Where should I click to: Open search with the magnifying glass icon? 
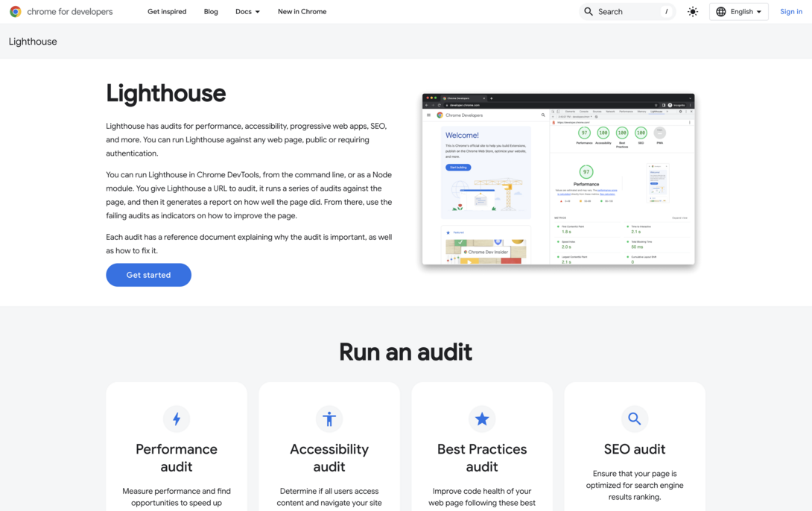tap(588, 11)
